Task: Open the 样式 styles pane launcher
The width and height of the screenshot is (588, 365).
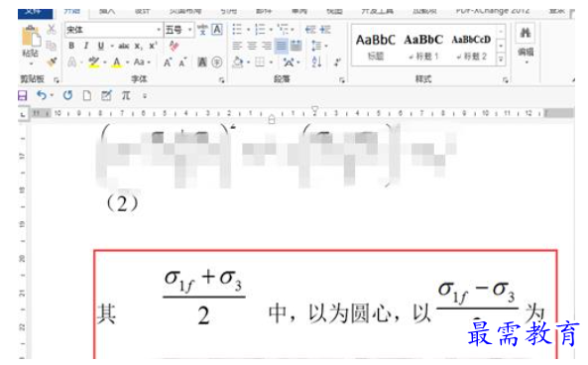Action: tap(506, 80)
